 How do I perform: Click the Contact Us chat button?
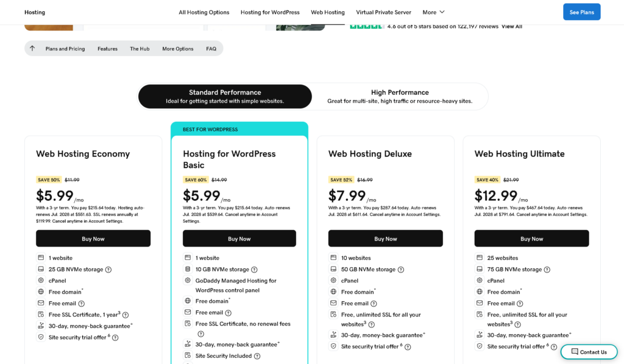(589, 352)
